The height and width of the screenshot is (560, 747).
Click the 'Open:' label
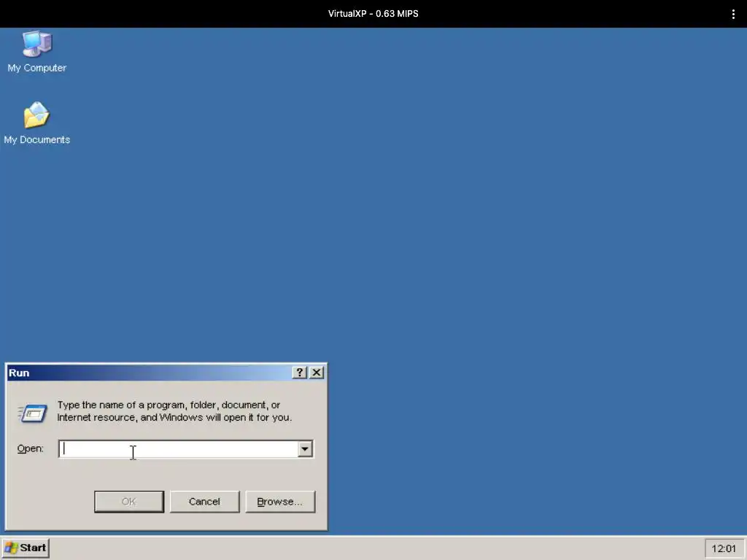pyautogui.click(x=30, y=448)
